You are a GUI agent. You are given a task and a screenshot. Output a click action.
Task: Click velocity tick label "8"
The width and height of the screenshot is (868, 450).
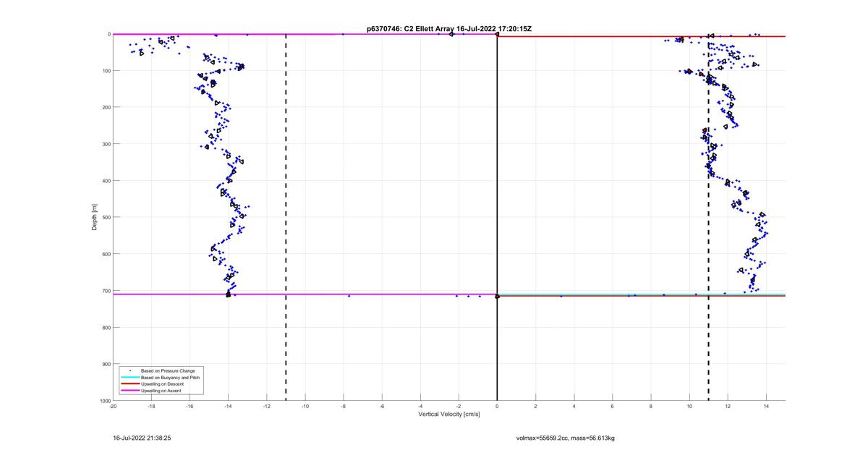[x=651, y=407]
